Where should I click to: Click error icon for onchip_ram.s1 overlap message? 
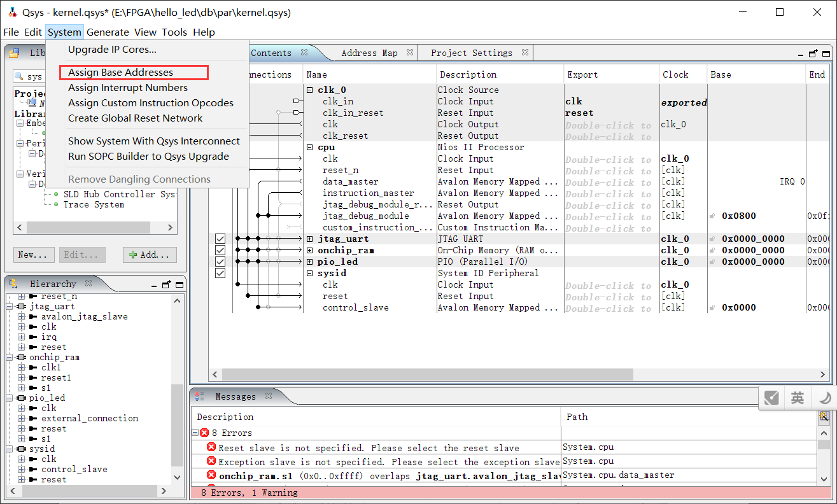tap(211, 475)
